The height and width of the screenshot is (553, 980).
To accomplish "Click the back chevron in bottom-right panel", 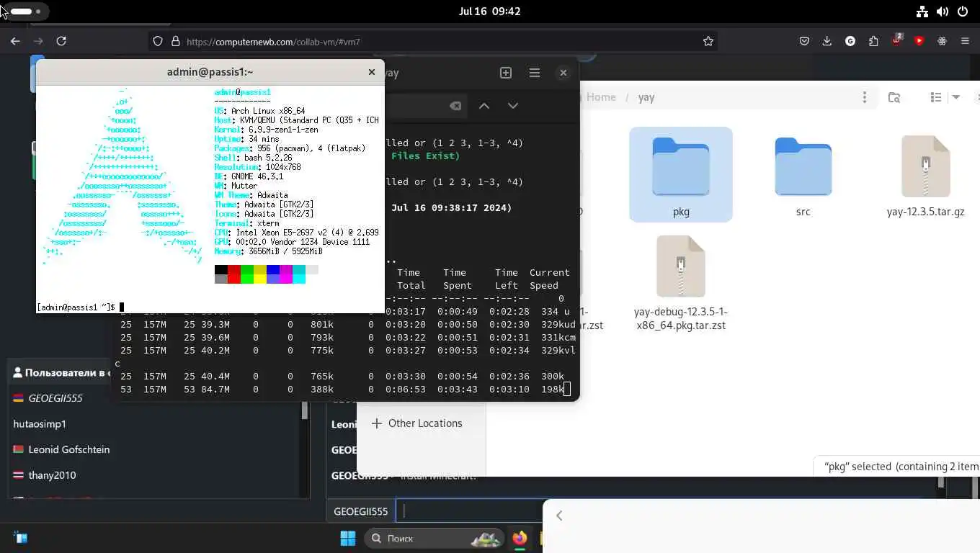I will pos(559,516).
